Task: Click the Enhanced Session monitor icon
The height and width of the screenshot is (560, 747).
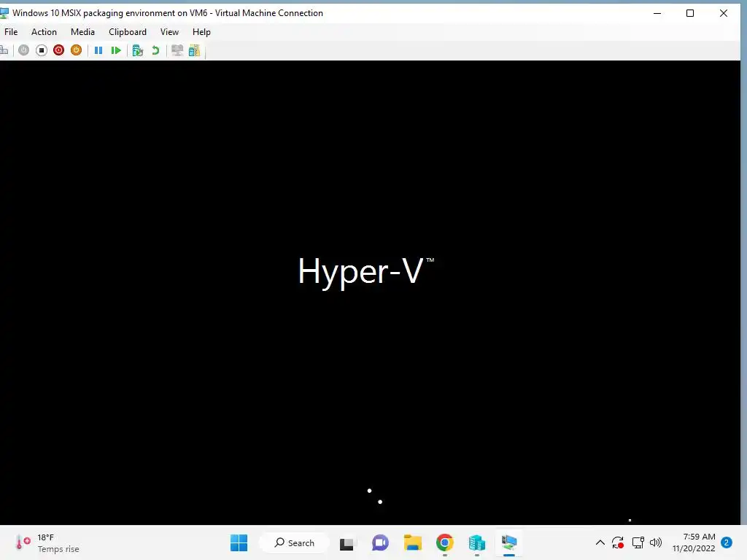Action: click(x=177, y=50)
